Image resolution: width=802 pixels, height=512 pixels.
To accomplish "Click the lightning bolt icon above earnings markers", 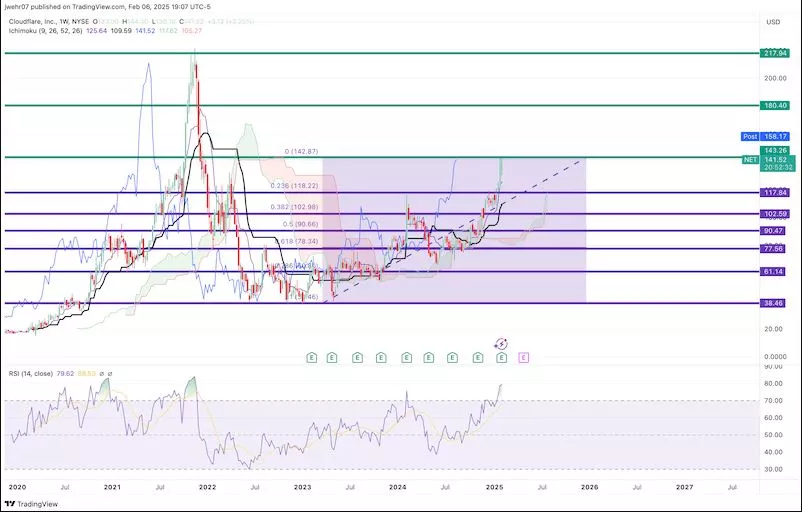I will tap(501, 342).
